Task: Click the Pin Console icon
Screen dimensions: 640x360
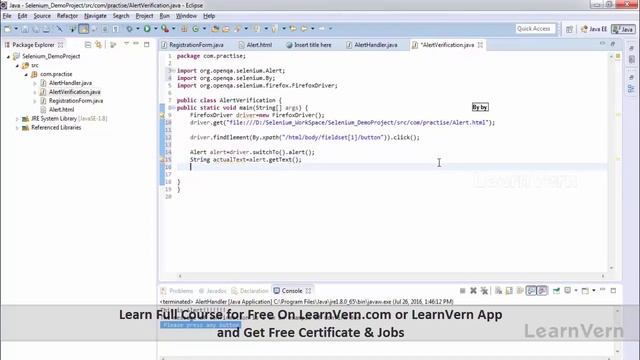Action: coord(556,291)
